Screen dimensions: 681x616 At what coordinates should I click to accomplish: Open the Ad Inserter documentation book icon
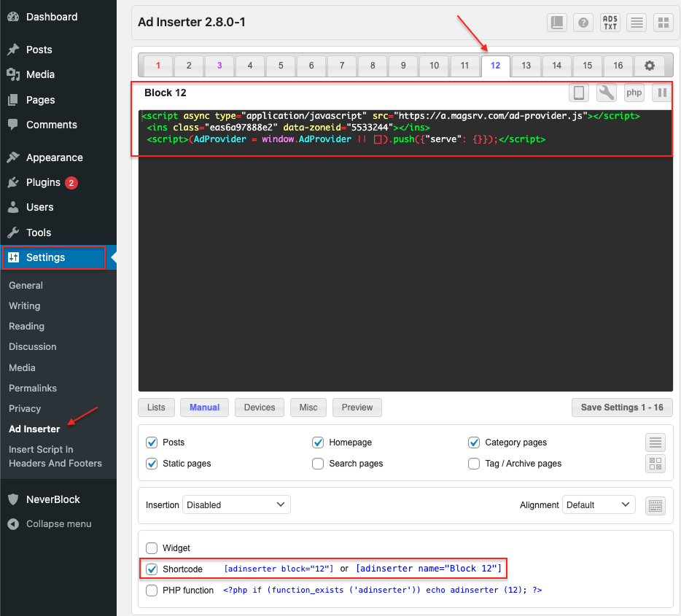coord(556,22)
